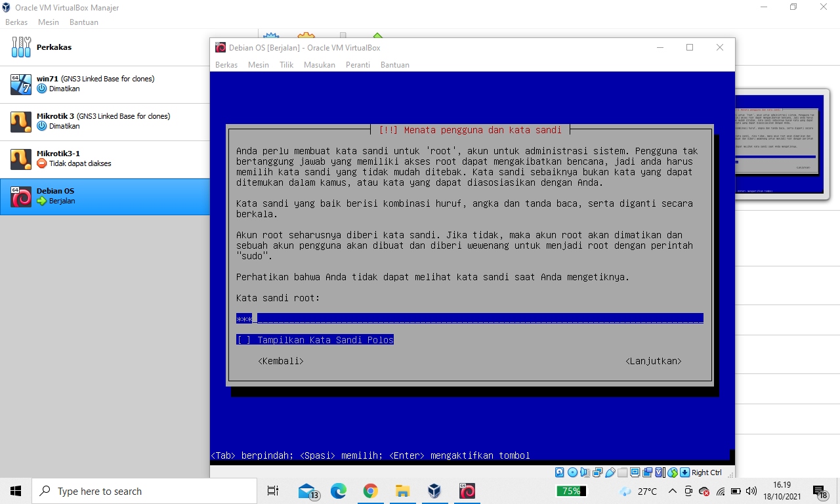Open the Windows Start menu

(x=16, y=491)
